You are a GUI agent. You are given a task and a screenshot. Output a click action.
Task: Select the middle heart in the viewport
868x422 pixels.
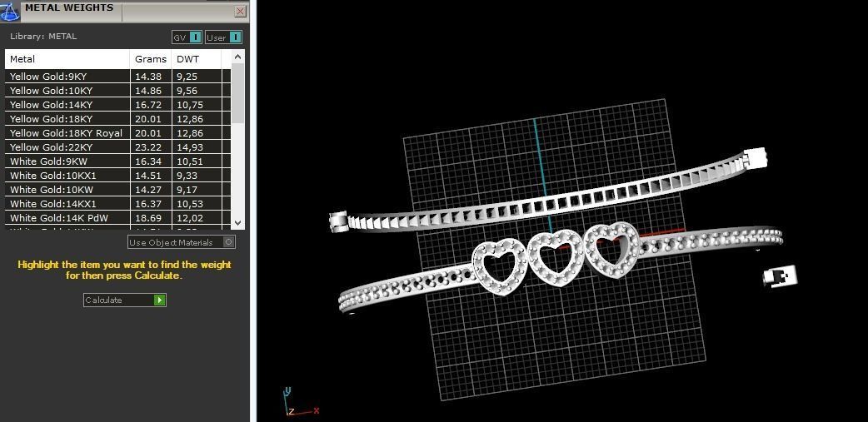tap(556, 258)
